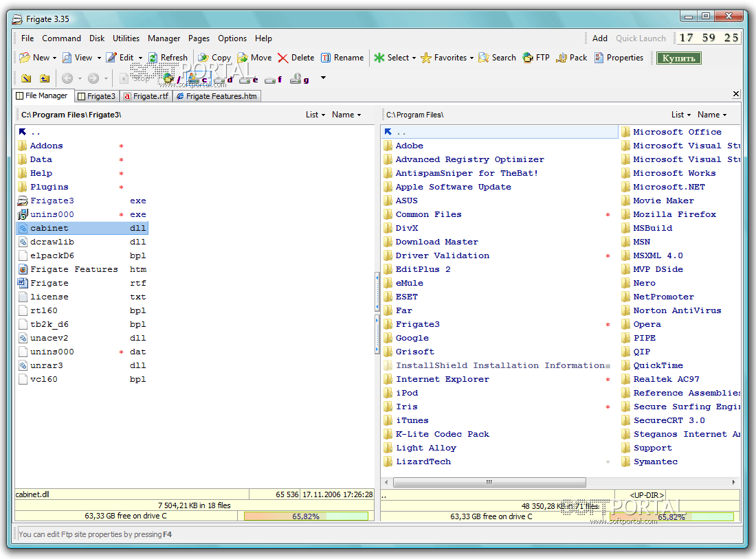
Task: Click the Copy files icon
Action: click(203, 58)
